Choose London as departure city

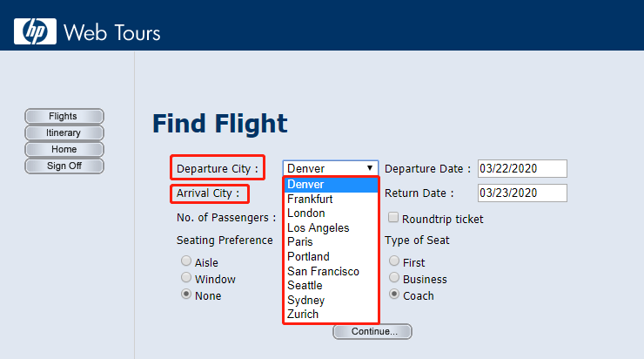tap(305, 213)
